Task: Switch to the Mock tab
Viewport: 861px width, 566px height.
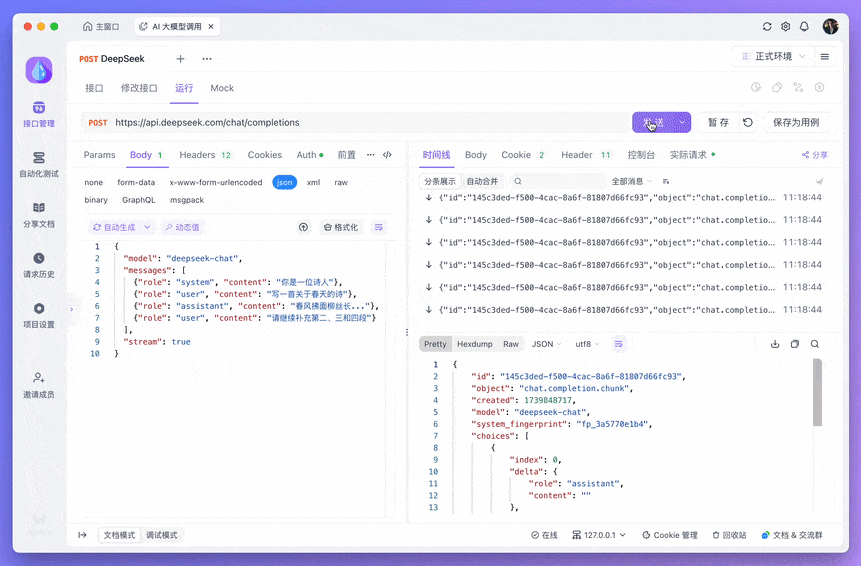Action: [x=222, y=88]
